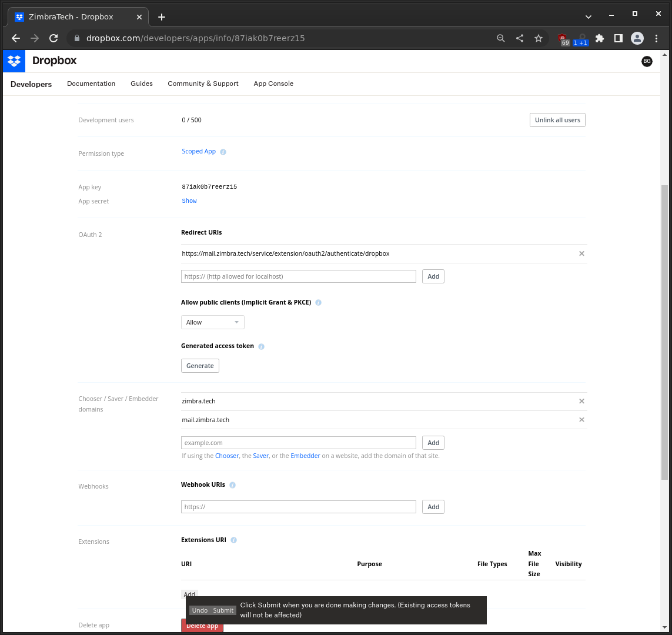Click the scrollbar down arrow
The height and width of the screenshot is (635, 672).
coord(664,628)
